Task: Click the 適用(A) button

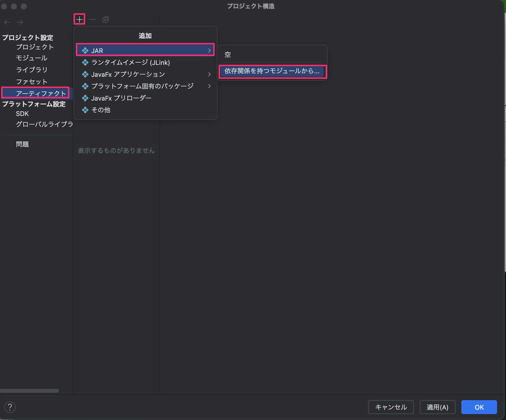Action: point(437,407)
